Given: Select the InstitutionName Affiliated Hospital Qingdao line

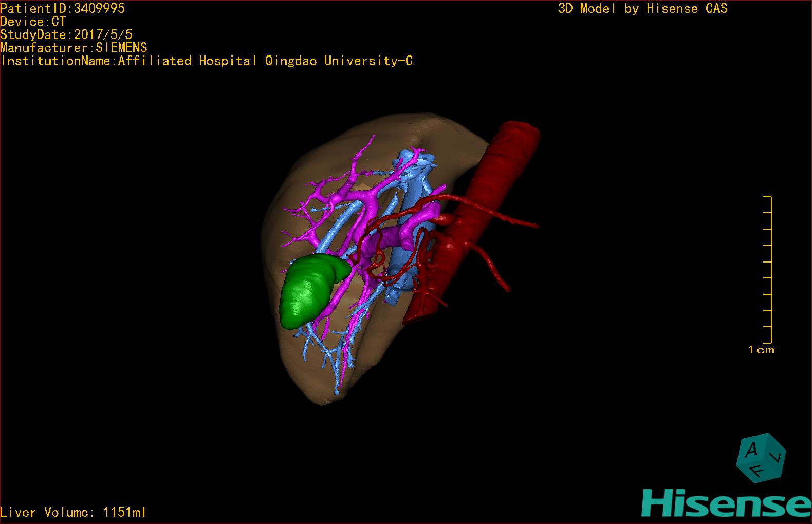Looking at the screenshot, I should [207, 61].
